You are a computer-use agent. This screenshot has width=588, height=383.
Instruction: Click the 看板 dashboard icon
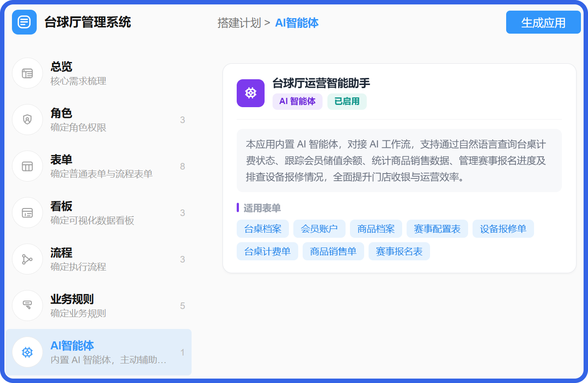click(27, 213)
